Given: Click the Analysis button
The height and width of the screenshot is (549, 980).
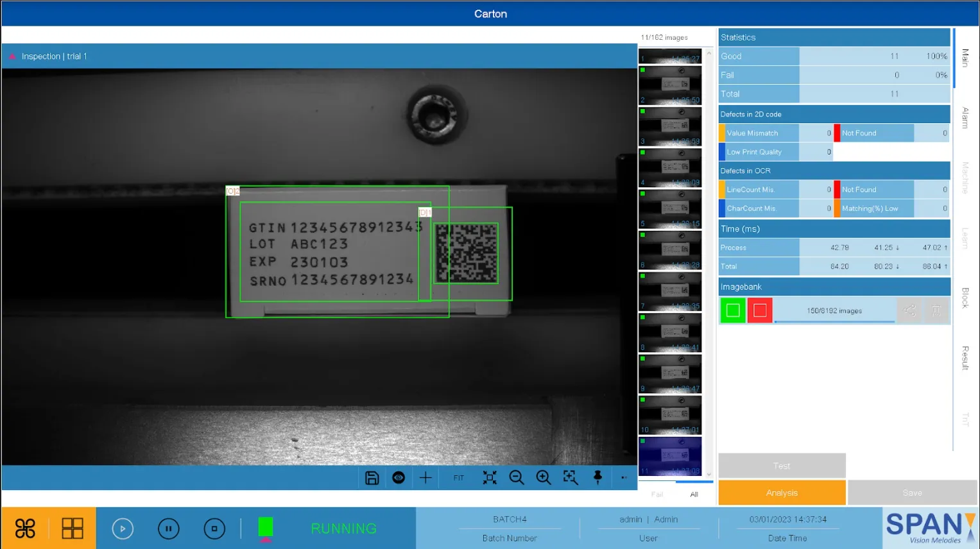Looking at the screenshot, I should coord(782,493).
